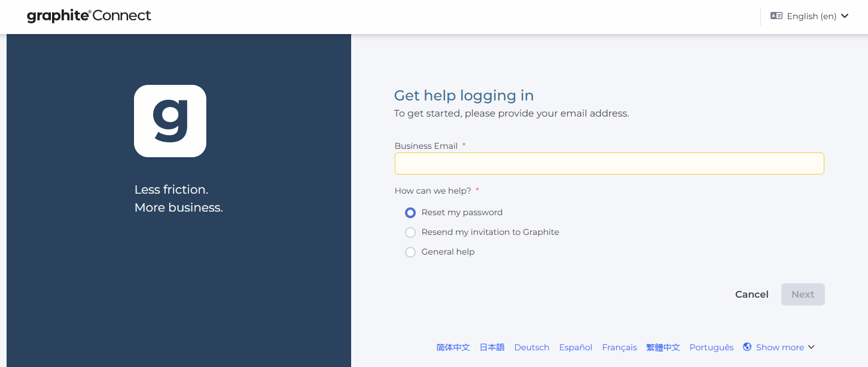
Task: Switch language to Español
Action: click(x=575, y=347)
